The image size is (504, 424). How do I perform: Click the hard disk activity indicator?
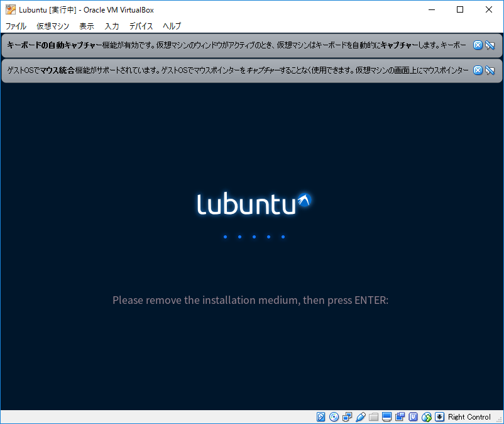[320, 417]
